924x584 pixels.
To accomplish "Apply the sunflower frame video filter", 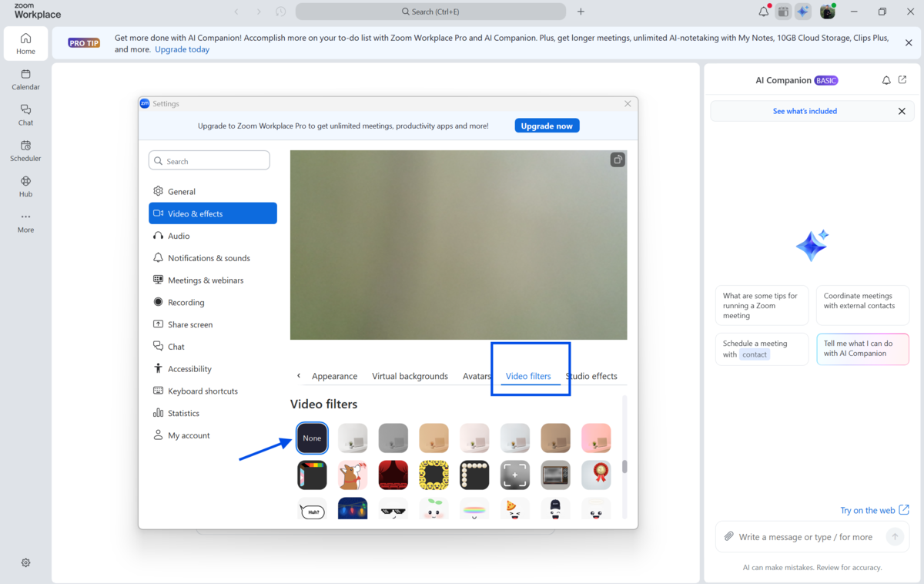I will (434, 475).
